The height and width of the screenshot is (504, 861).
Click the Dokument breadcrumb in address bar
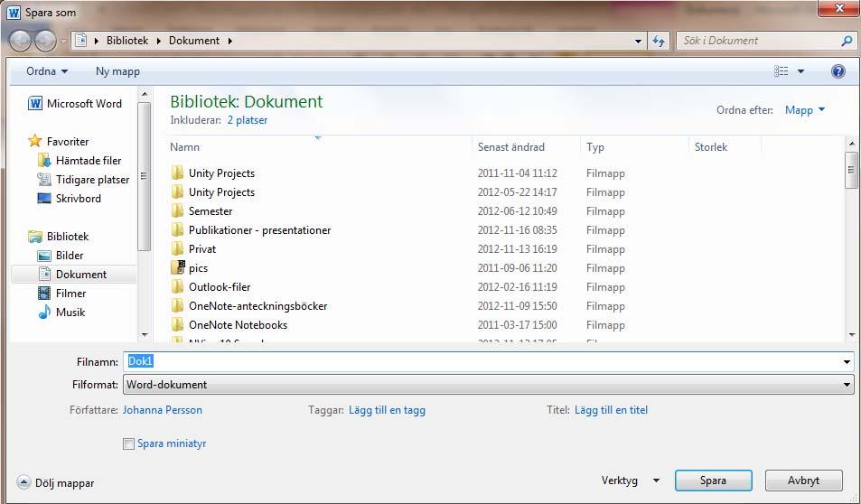point(194,41)
